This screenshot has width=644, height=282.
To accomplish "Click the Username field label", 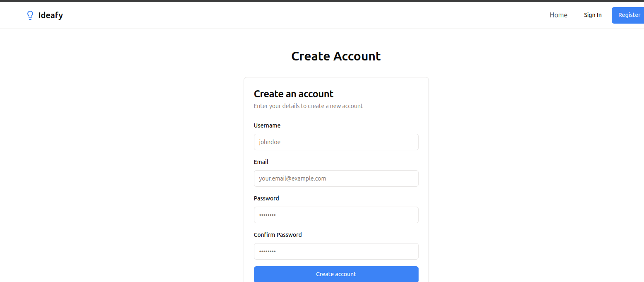I will tap(267, 125).
